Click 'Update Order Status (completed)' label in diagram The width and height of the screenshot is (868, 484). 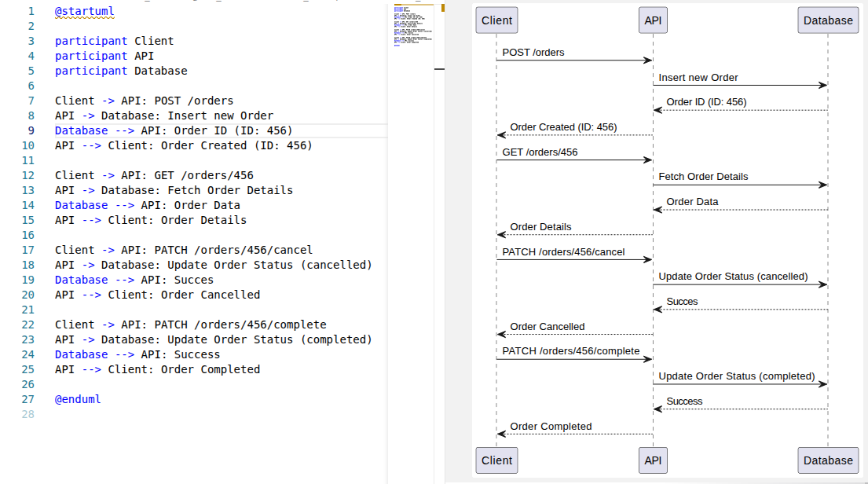[x=736, y=376]
